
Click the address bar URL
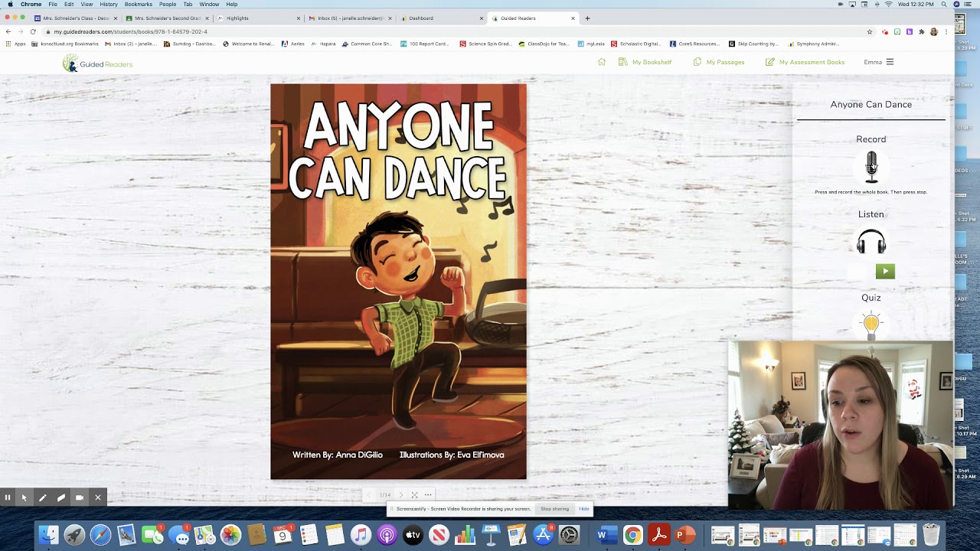(131, 31)
